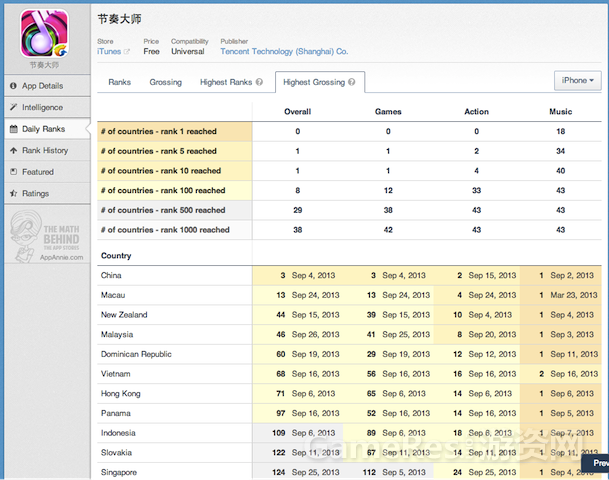Select '# of countries - rank 1000 reached' row
This screenshot has width=609, height=480.
click(x=349, y=230)
